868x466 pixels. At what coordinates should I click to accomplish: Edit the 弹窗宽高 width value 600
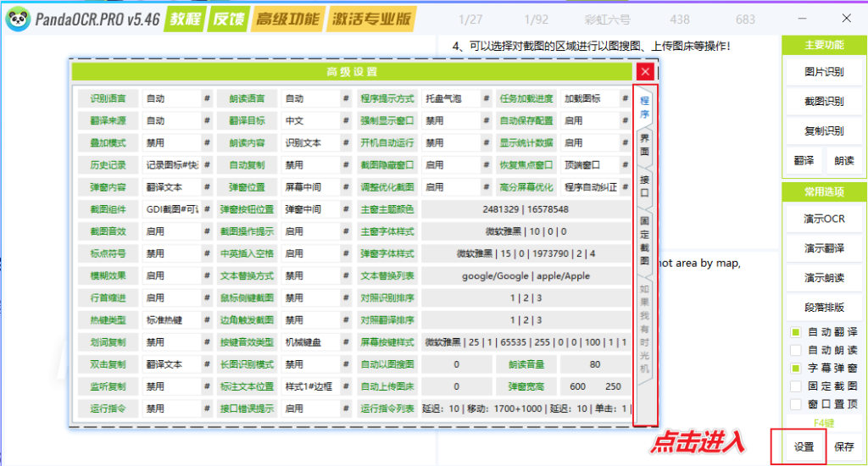point(577,386)
